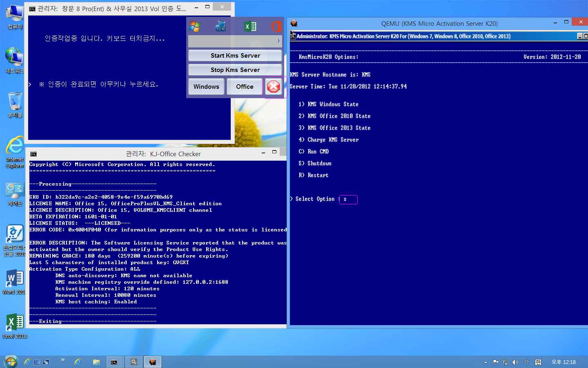Click the taskbar clock showing 오후 12:18

563,362
